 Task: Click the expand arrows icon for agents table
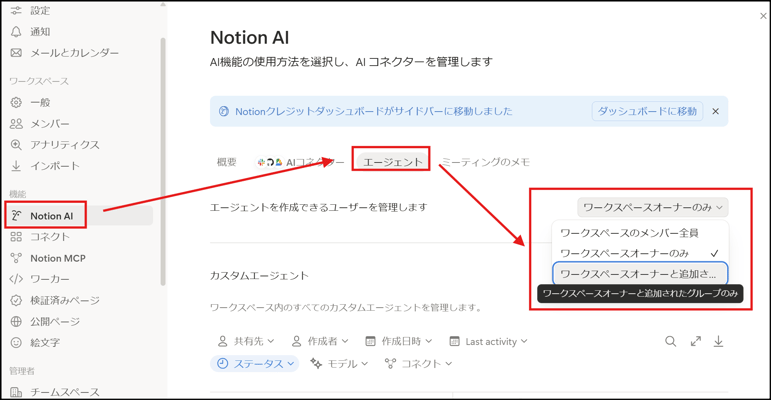695,341
